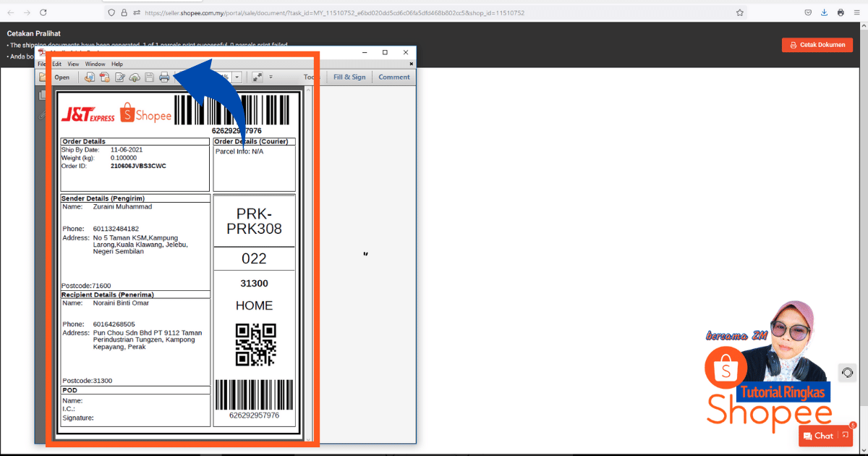Expand toolbar overflow arrow next to read mode
868x456 pixels.
(271, 77)
